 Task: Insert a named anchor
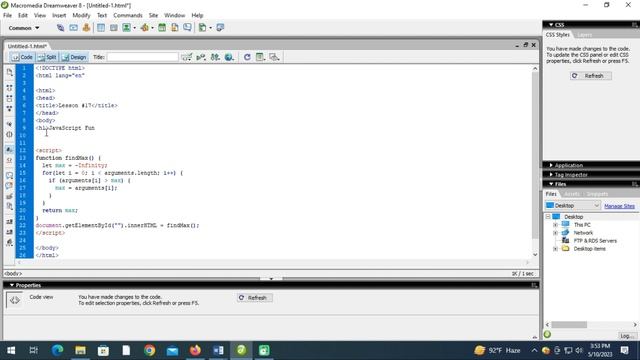click(86, 28)
